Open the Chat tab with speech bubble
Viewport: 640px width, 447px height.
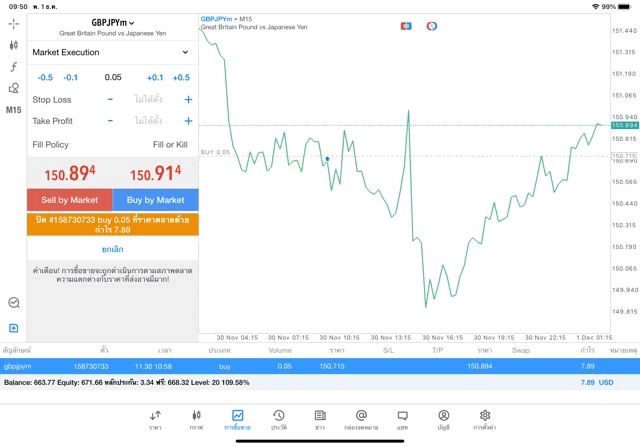(402, 420)
